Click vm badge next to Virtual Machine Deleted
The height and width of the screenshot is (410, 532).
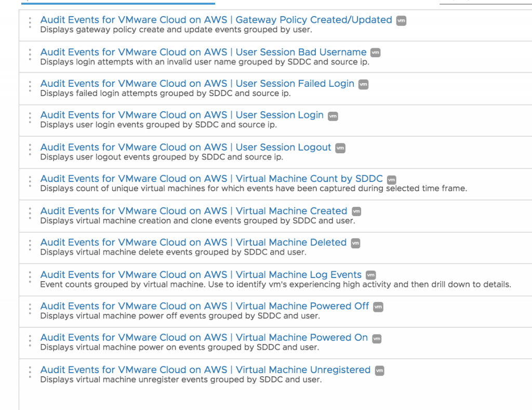(x=355, y=243)
